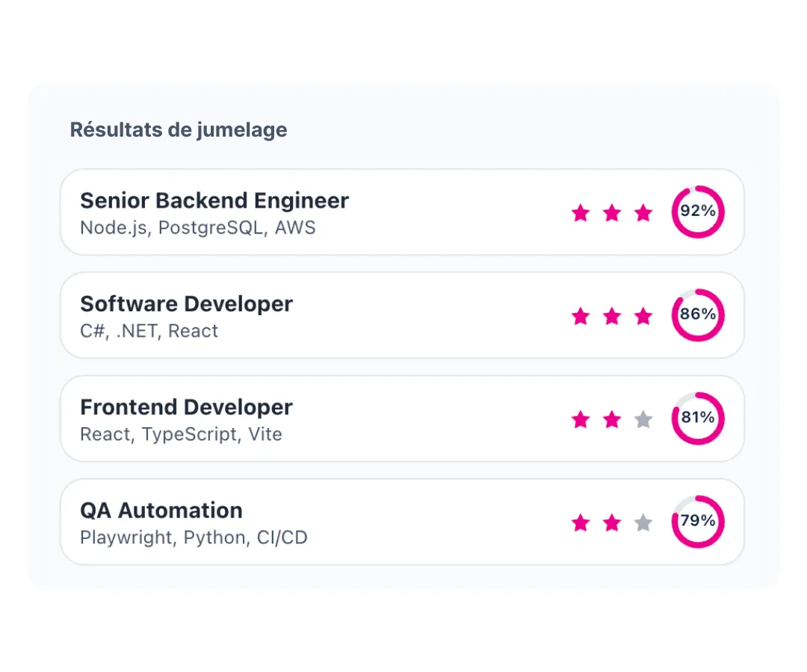The height and width of the screenshot is (672, 807).
Task: Click the Playwright, Python, CI/CD skills text
Action: point(194,538)
